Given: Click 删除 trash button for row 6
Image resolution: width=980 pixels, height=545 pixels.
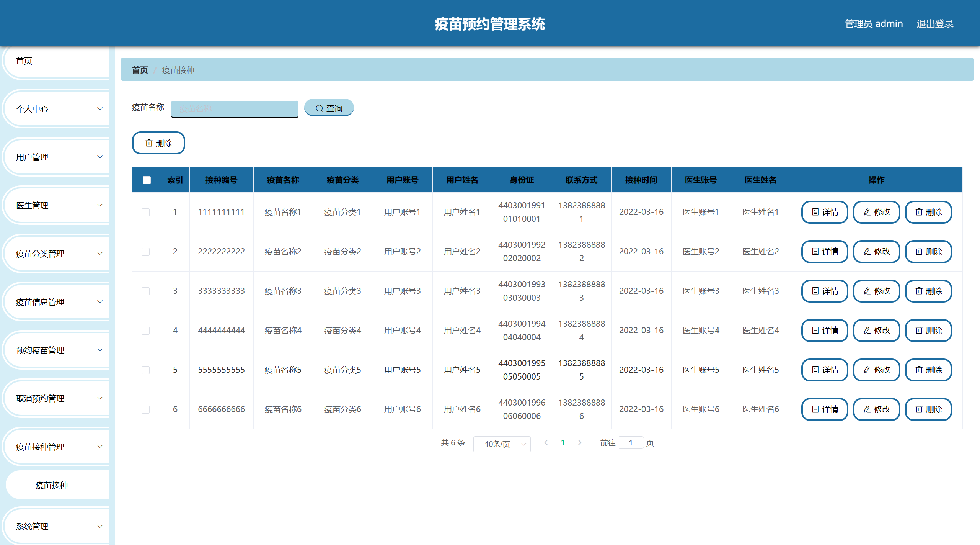Looking at the screenshot, I should pyautogui.click(x=928, y=409).
